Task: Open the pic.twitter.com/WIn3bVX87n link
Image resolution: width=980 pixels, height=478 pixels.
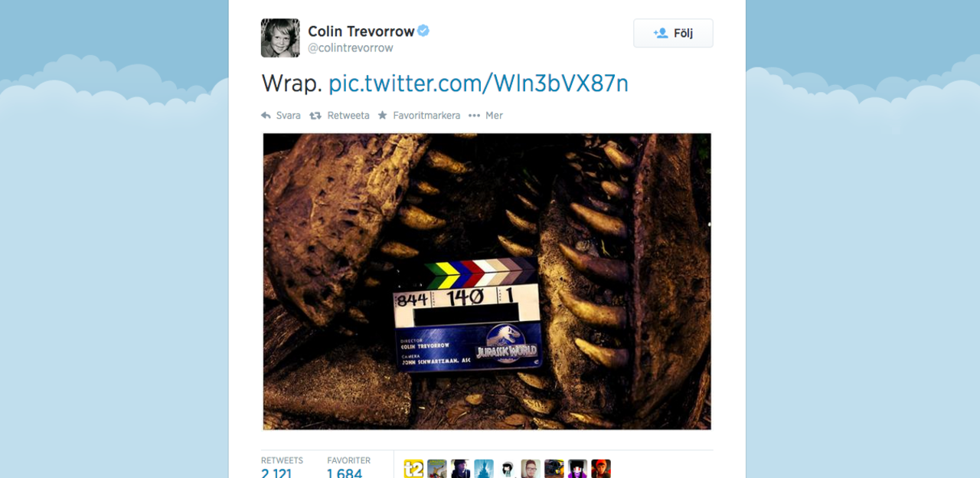Action: 479,83
